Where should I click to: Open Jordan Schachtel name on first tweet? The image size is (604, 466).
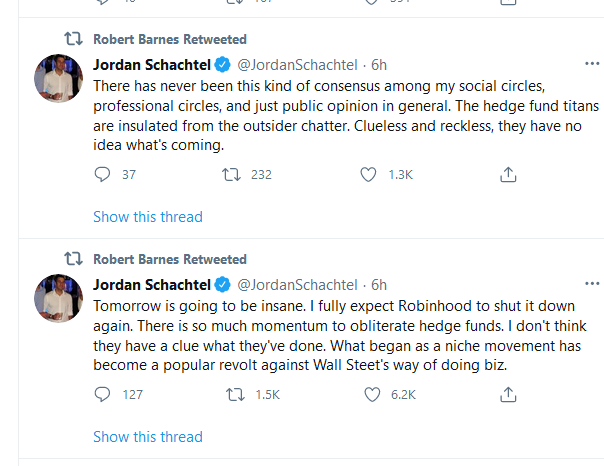point(152,65)
